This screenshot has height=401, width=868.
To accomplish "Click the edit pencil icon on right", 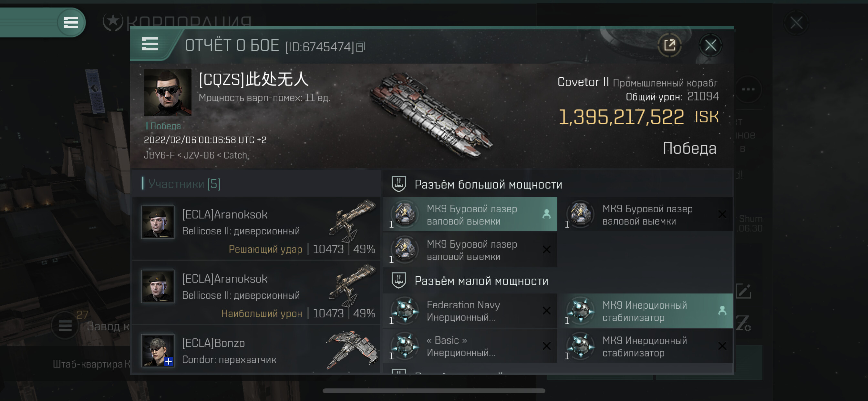I will [x=743, y=291].
